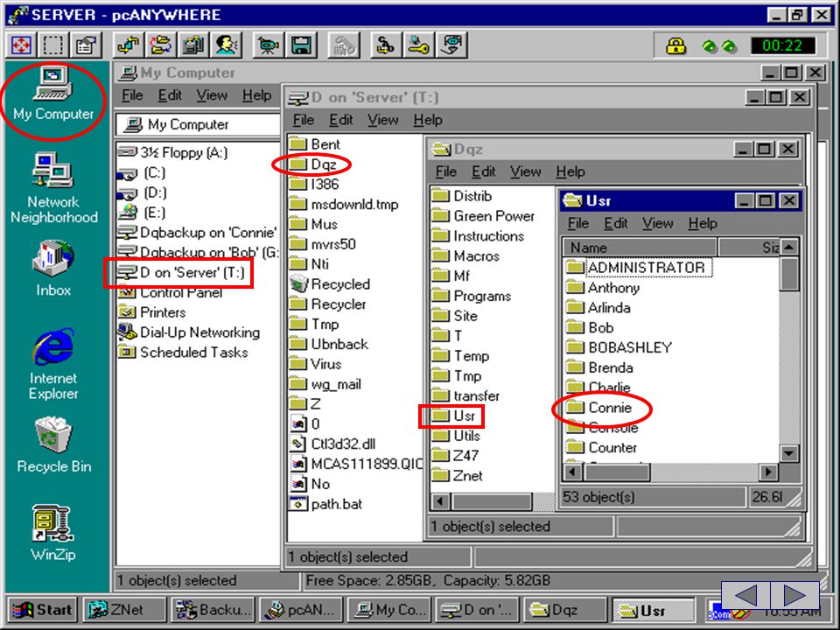Open the File menu in D on 'Server' window
The image size is (840, 630).
click(x=304, y=120)
